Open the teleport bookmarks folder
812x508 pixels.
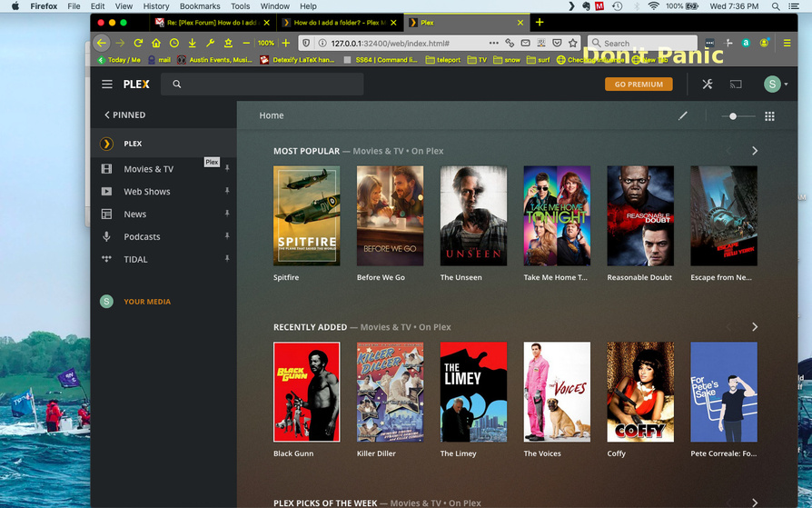(x=442, y=60)
